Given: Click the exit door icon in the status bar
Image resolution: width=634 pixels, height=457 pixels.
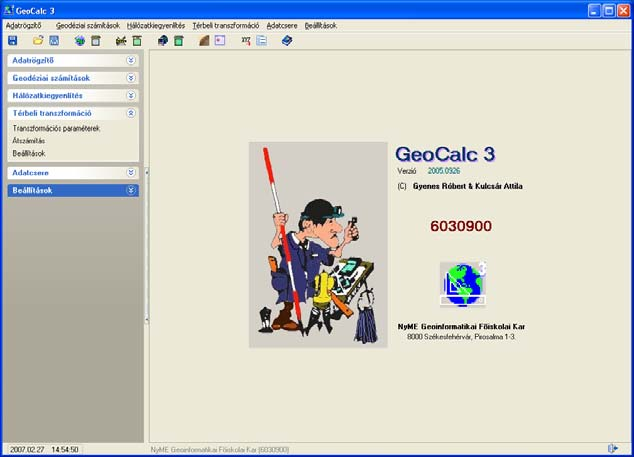Looking at the screenshot, I should (x=613, y=448).
